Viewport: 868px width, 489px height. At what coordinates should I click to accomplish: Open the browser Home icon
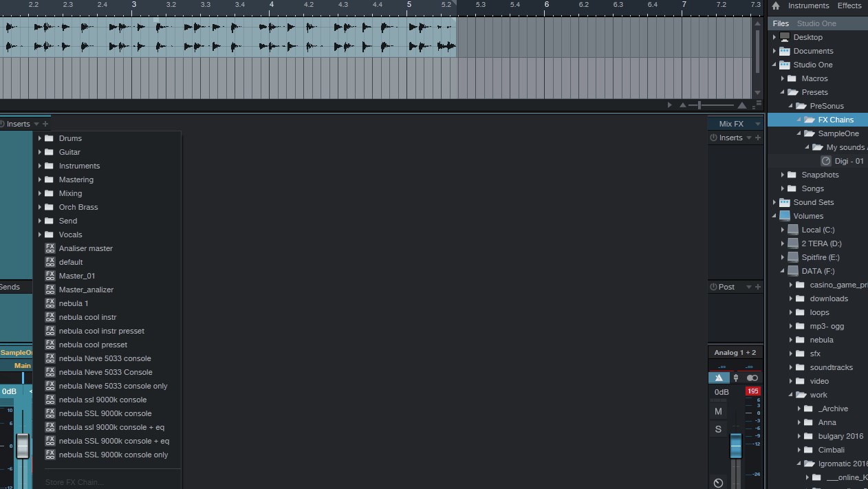[x=776, y=6]
